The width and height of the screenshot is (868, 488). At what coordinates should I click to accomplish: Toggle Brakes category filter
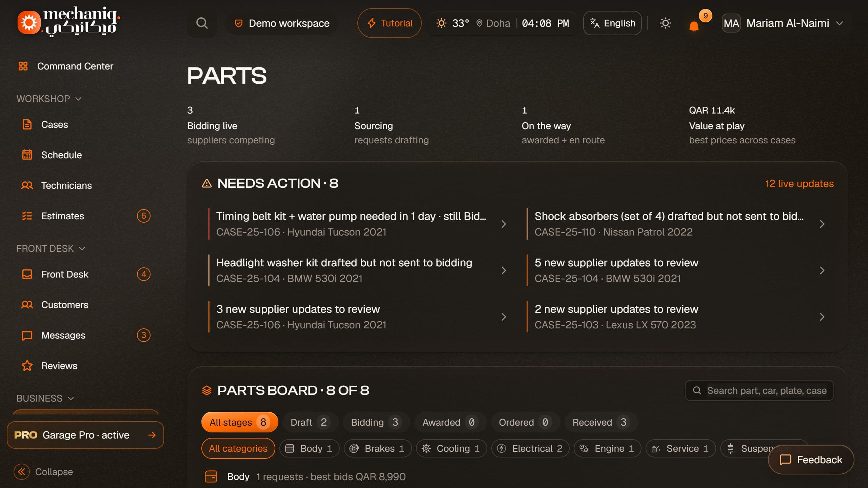click(x=378, y=448)
